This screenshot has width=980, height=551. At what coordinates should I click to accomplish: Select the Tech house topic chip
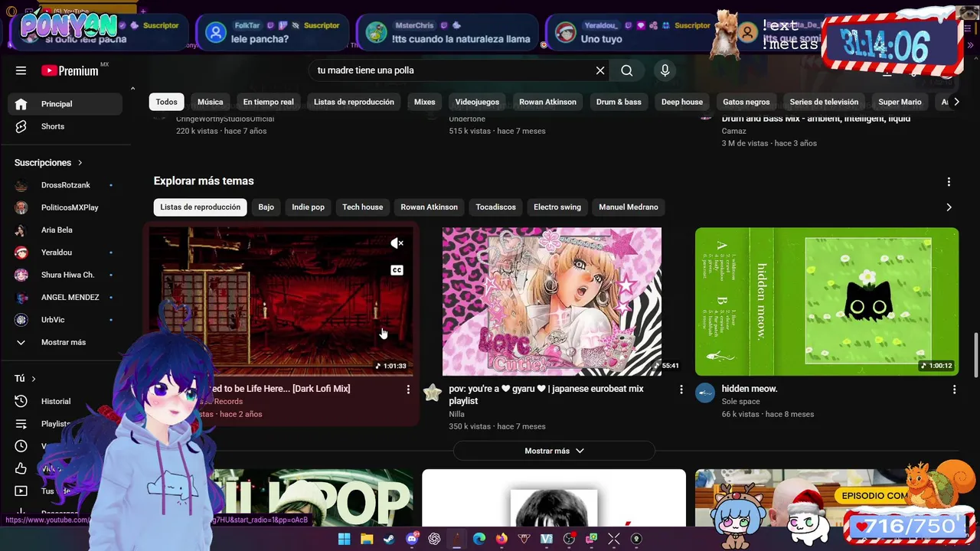click(362, 207)
